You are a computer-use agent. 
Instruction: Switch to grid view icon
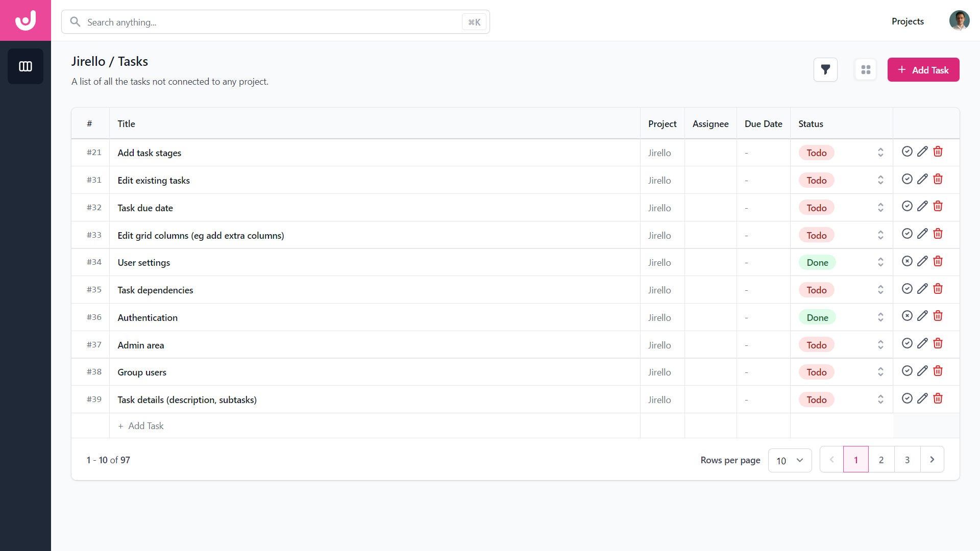coord(866,70)
